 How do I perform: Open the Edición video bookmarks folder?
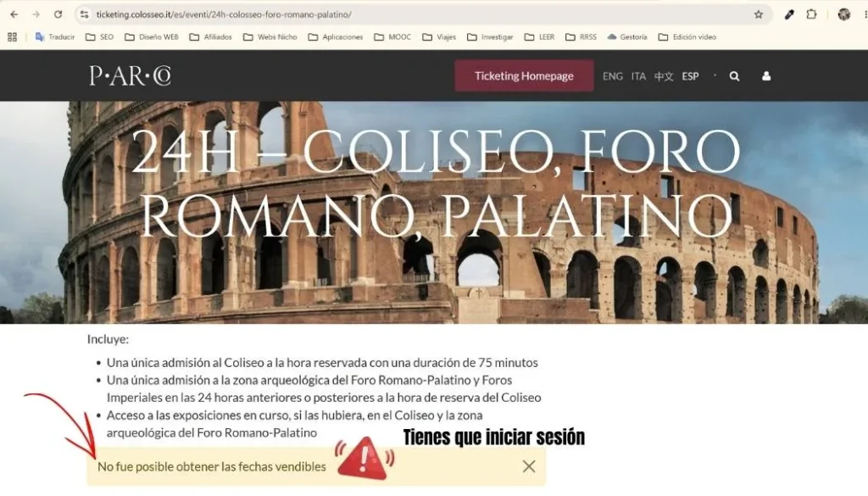click(687, 37)
